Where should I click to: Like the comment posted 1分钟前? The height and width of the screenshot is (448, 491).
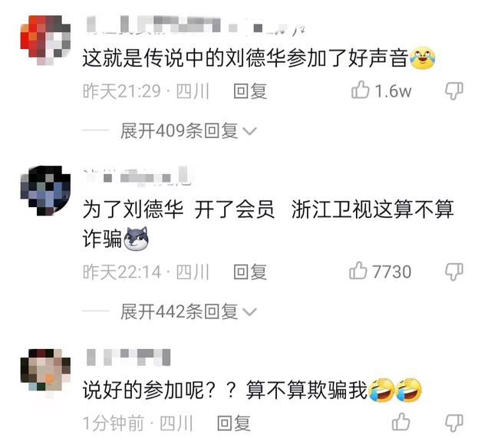point(400,422)
